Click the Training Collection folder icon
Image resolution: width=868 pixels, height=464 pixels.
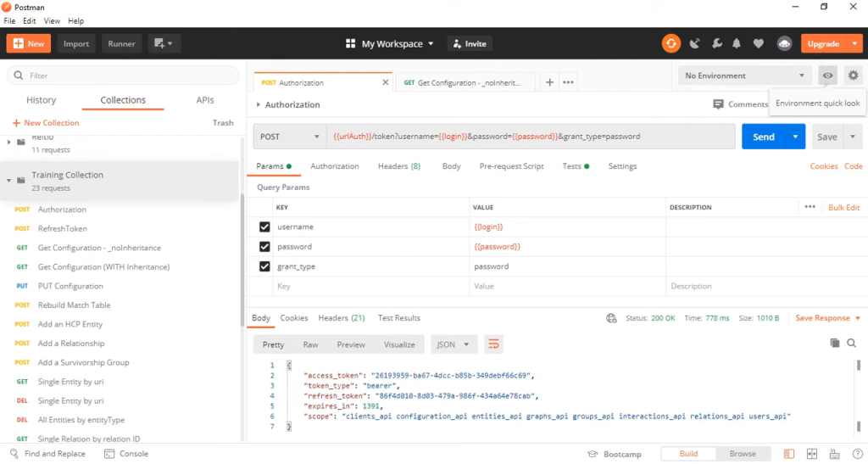coord(21,181)
